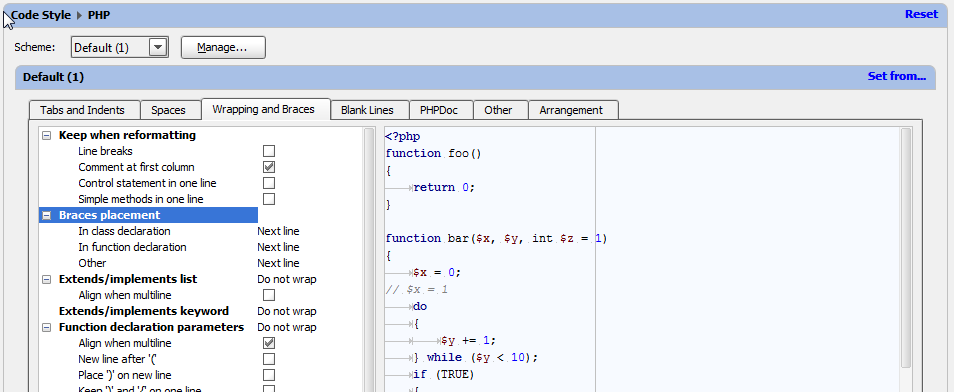Change Extends/implements list wrap setting
This screenshot has height=392, width=954.
point(287,279)
